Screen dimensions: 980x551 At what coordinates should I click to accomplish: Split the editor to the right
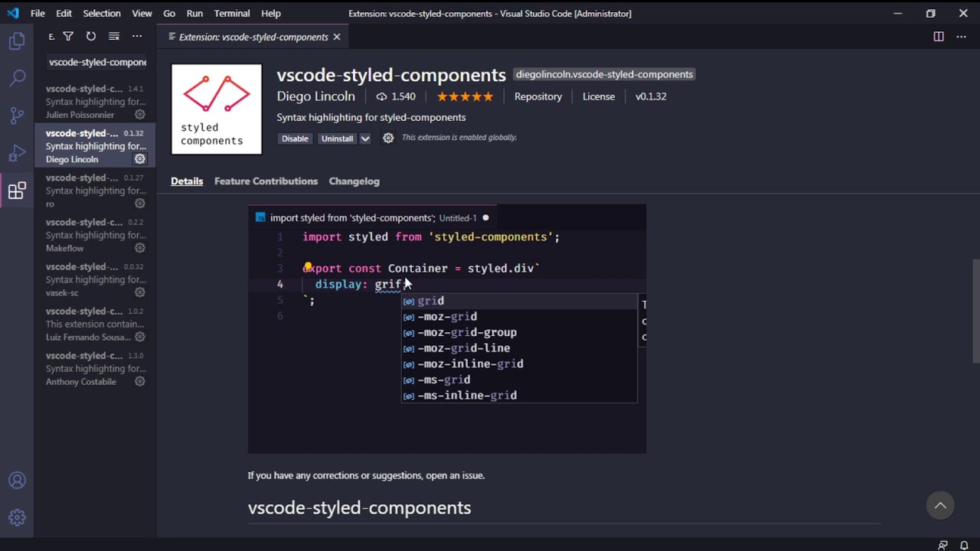coord(939,37)
